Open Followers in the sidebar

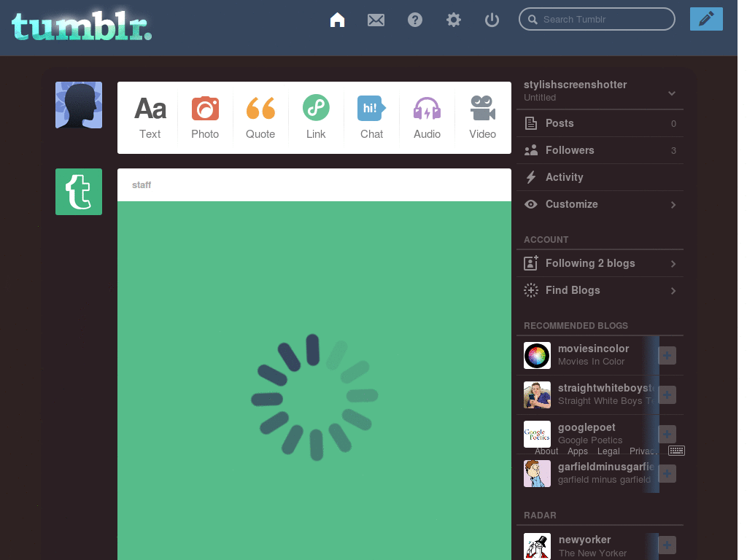point(600,150)
